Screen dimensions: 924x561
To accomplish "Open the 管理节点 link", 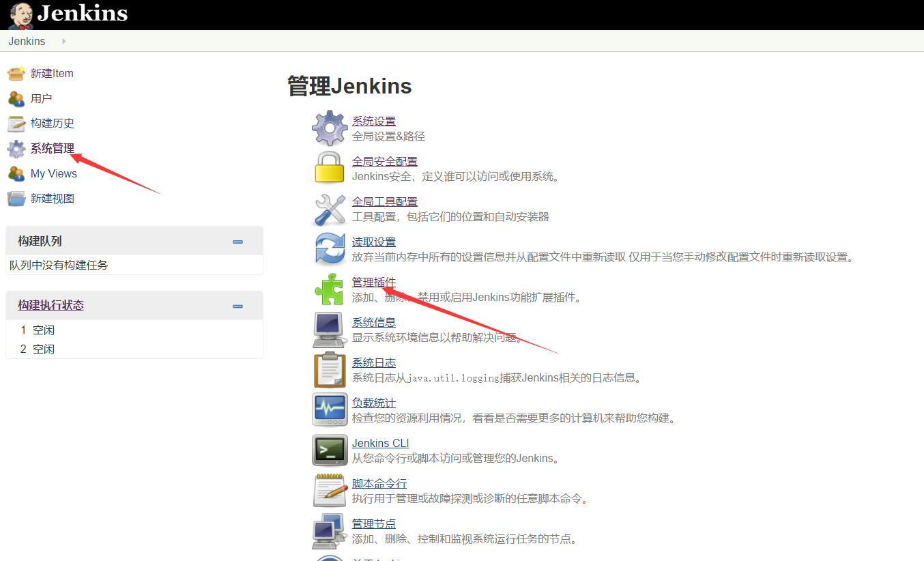I will (x=374, y=523).
